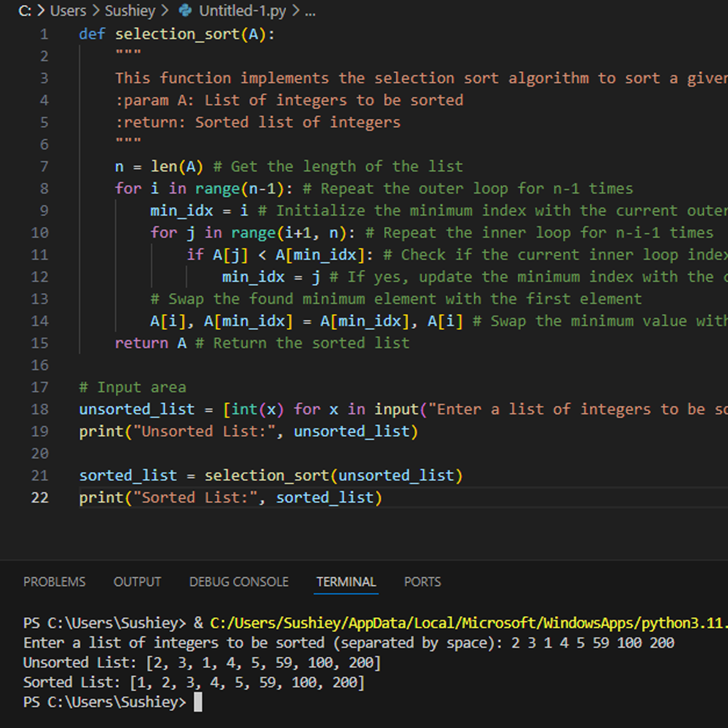Open the Sushiey breadcrumb folder
728x728 pixels.
pyautogui.click(x=130, y=11)
